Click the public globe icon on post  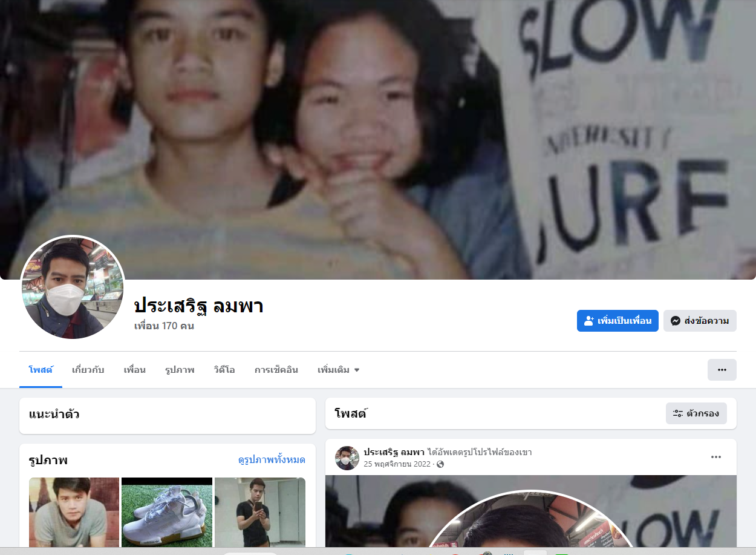tap(440, 464)
